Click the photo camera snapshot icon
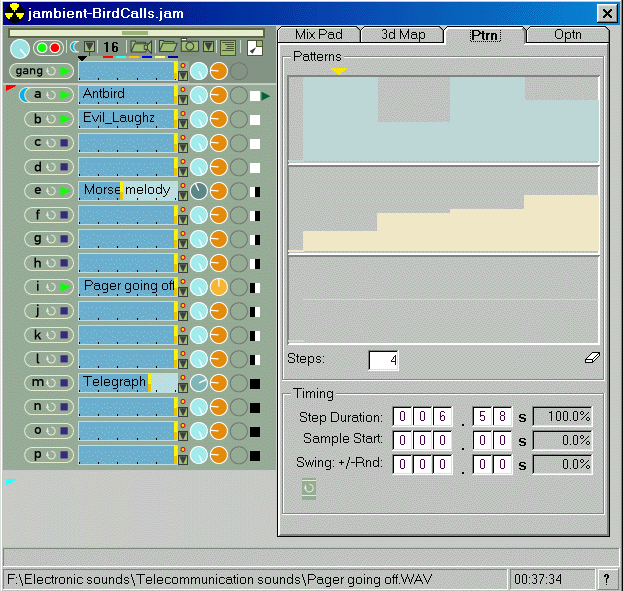Image resolution: width=623 pixels, height=591 pixels. point(189,47)
